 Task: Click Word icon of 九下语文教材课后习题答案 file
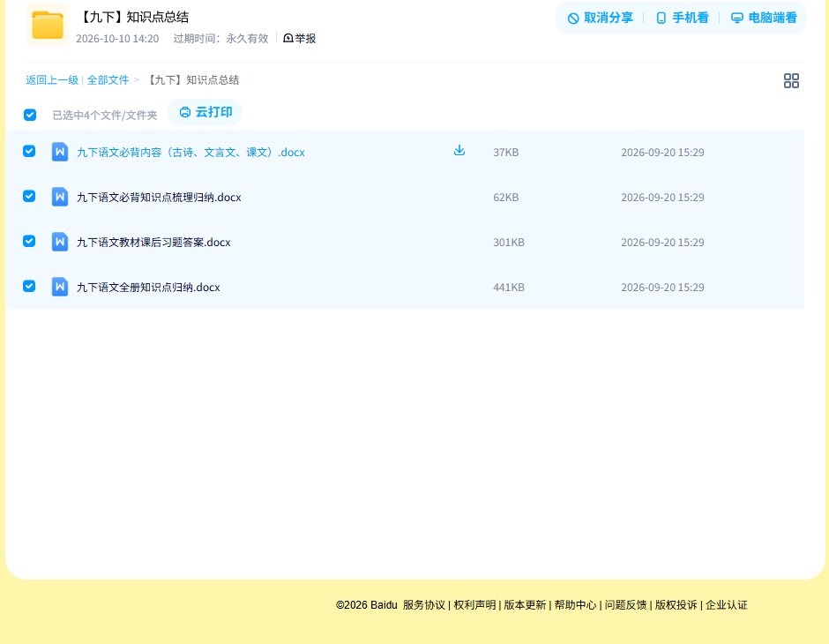click(60, 242)
